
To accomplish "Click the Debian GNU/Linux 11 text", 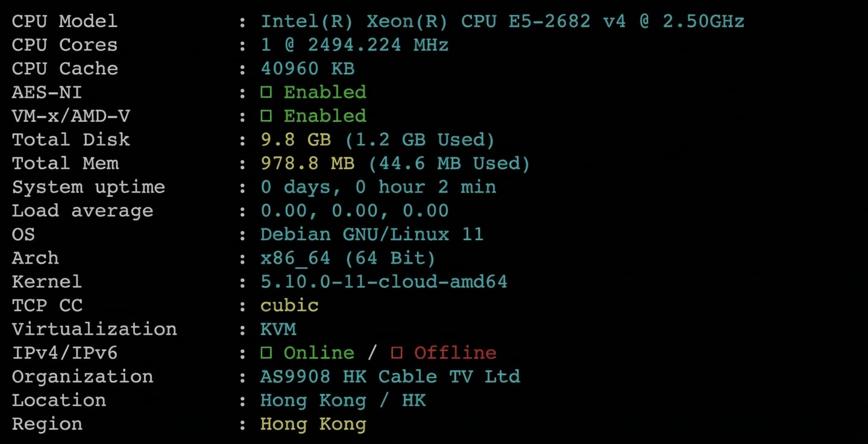I will click(372, 234).
